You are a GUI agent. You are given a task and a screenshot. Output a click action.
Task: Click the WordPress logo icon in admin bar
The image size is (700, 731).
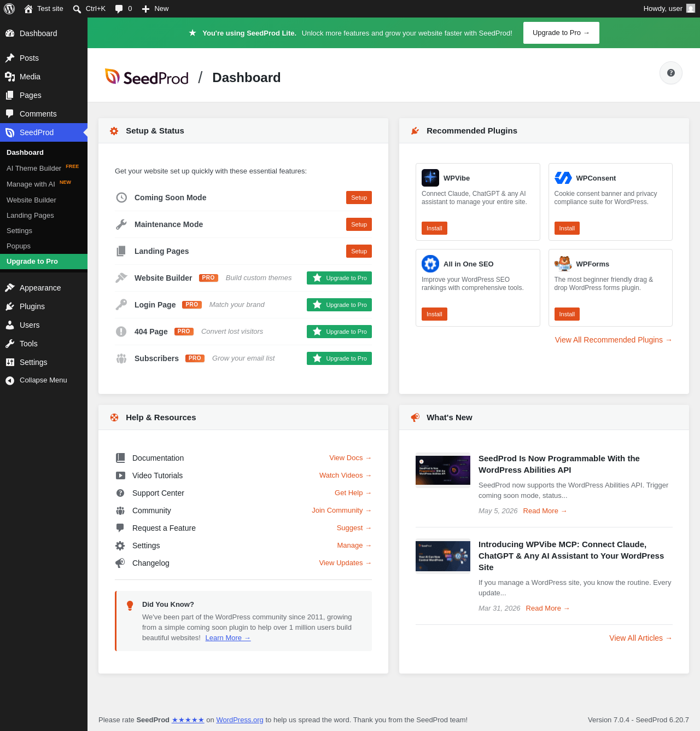click(x=9, y=9)
